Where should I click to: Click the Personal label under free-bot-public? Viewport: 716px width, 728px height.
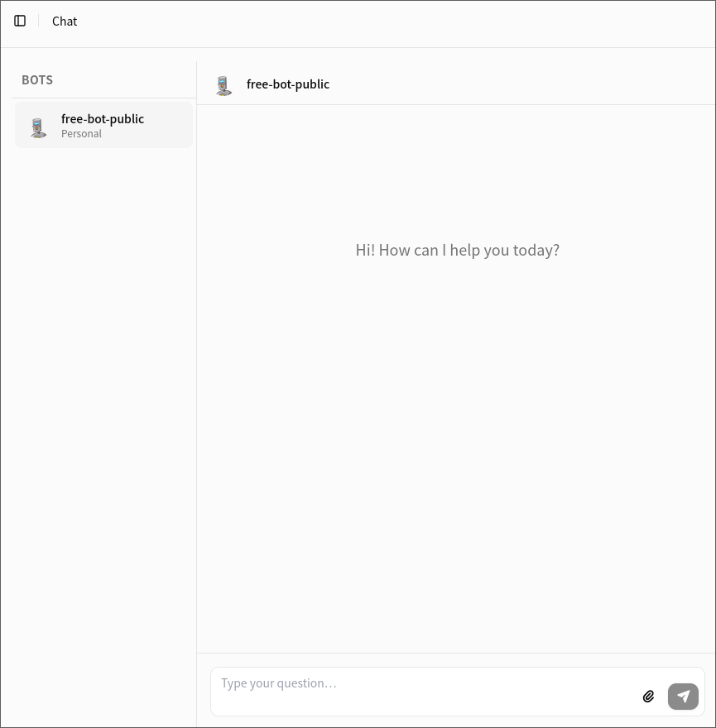[x=81, y=134]
